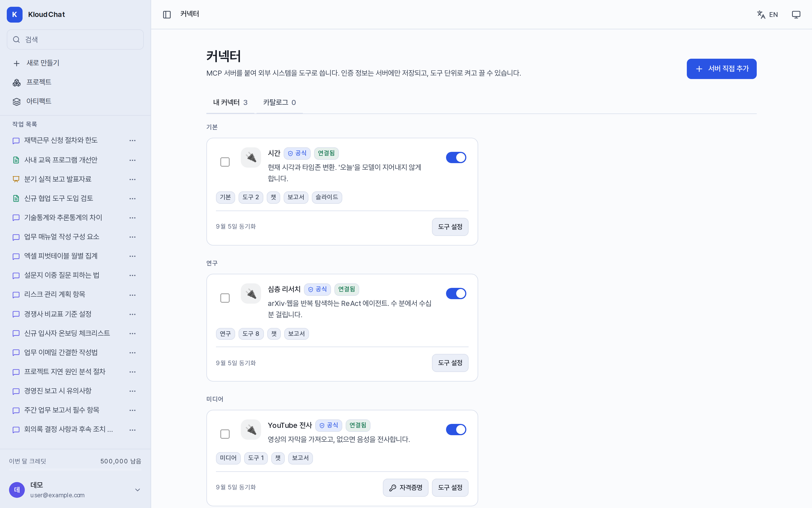Click the 500,000 남음 credit text

[121, 461]
